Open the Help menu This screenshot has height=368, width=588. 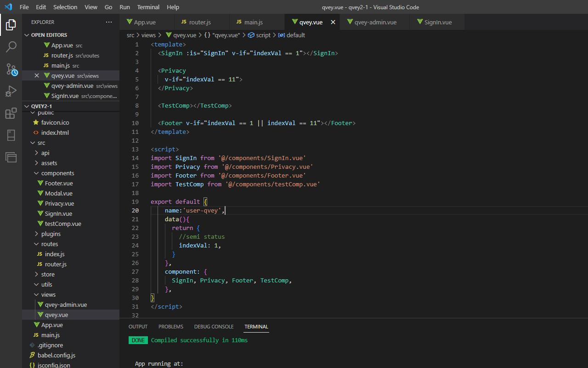(x=173, y=7)
